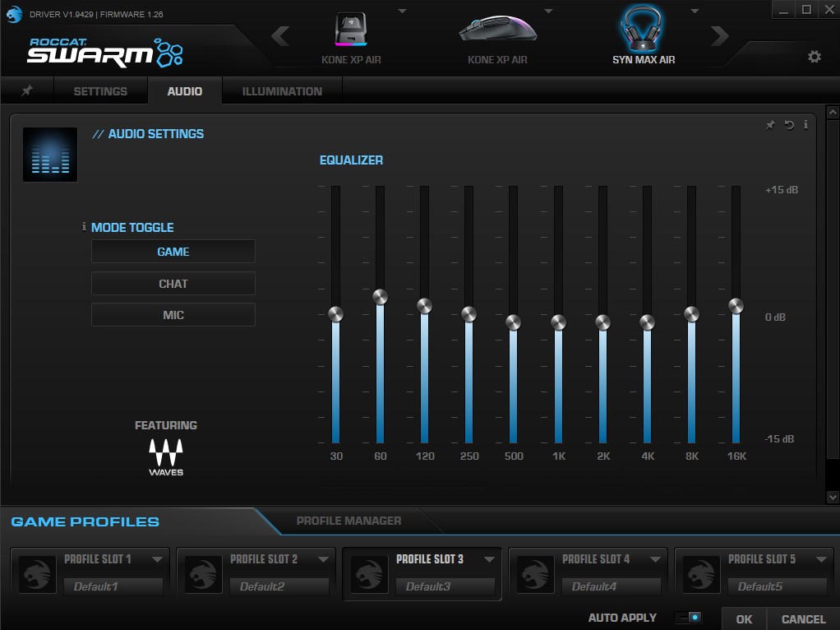Click the Cancel button
Image resolution: width=840 pixels, height=630 pixels.
pyautogui.click(x=803, y=618)
